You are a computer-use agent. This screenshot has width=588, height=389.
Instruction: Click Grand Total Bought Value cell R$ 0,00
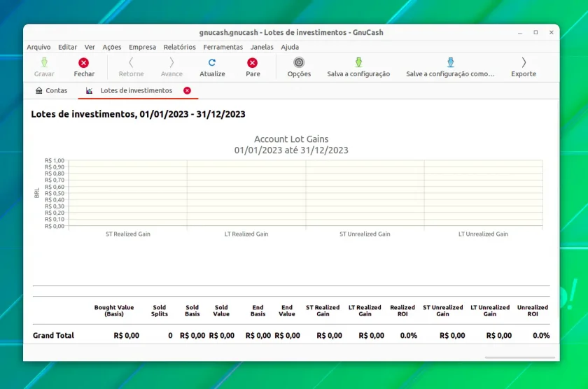coord(127,335)
